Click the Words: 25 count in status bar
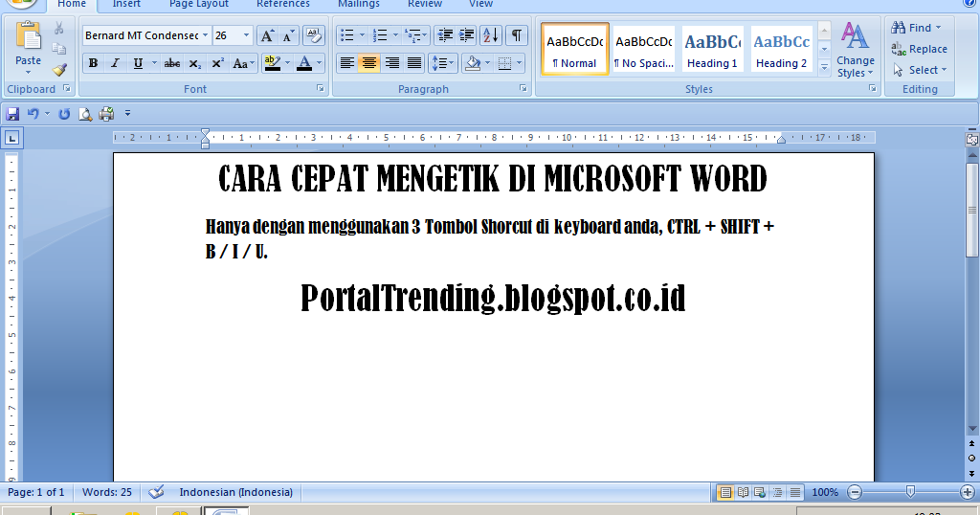Viewport: 980px width, 515px height. [107, 492]
